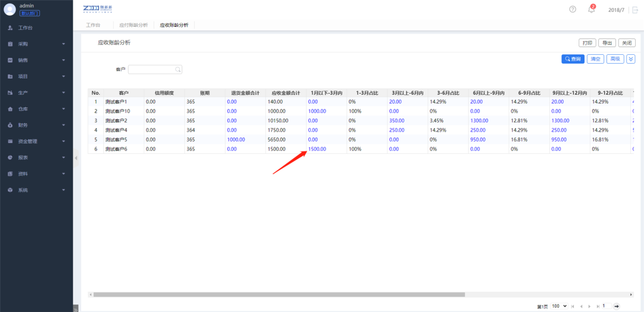Expand the 采购 sidebar menu
This screenshot has width=644, height=312.
coord(36,44)
